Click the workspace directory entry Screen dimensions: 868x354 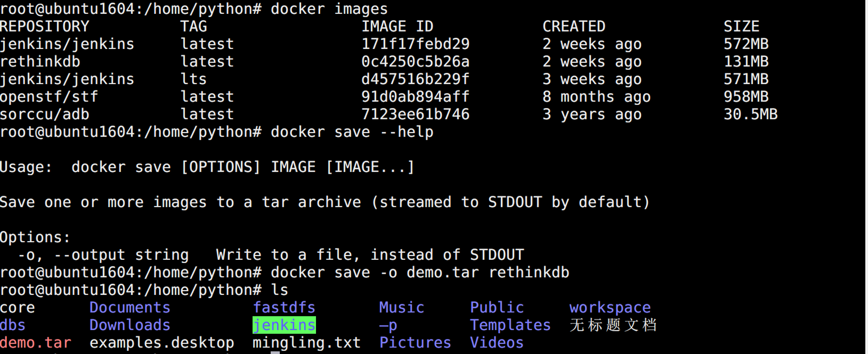[x=610, y=308]
